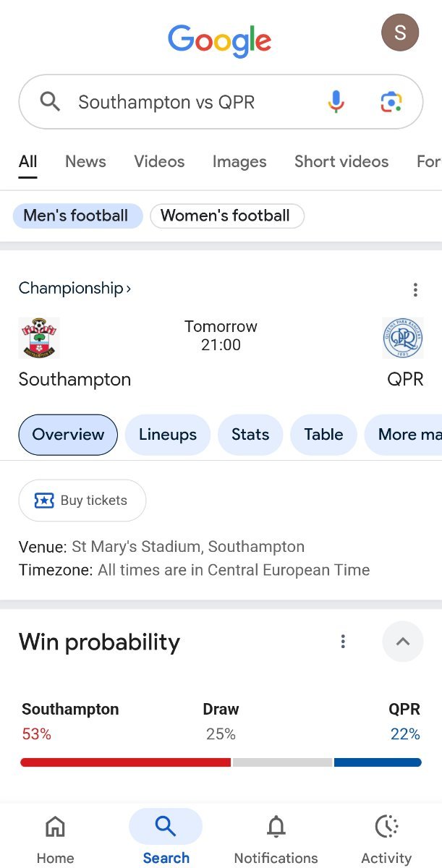442x868 pixels.
Task: Switch to Women's football filter chip
Action: (226, 216)
